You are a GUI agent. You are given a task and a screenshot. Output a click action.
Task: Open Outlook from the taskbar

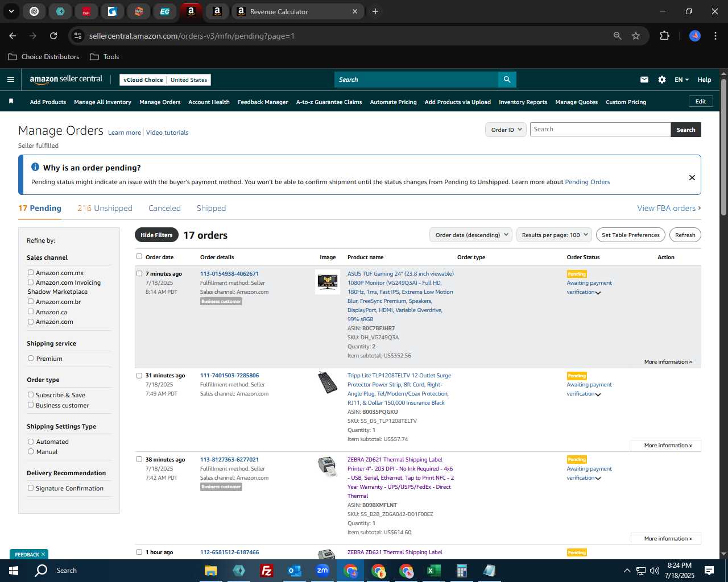point(294,571)
